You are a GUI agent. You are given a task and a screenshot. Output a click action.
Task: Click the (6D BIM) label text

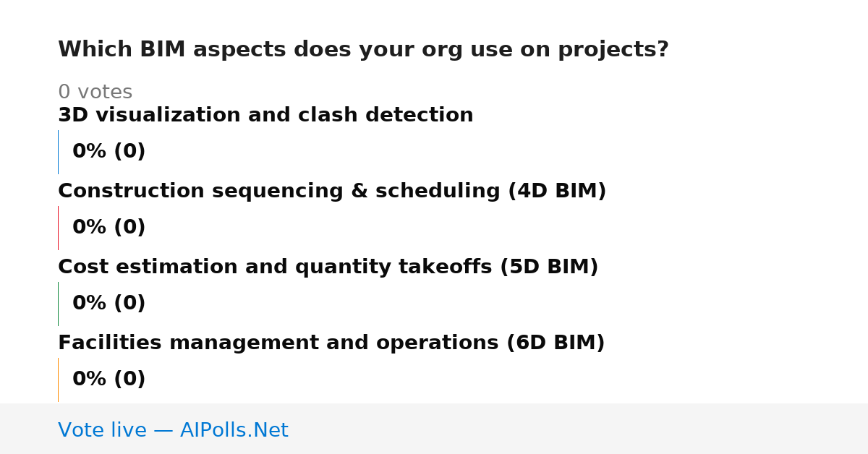(556, 343)
